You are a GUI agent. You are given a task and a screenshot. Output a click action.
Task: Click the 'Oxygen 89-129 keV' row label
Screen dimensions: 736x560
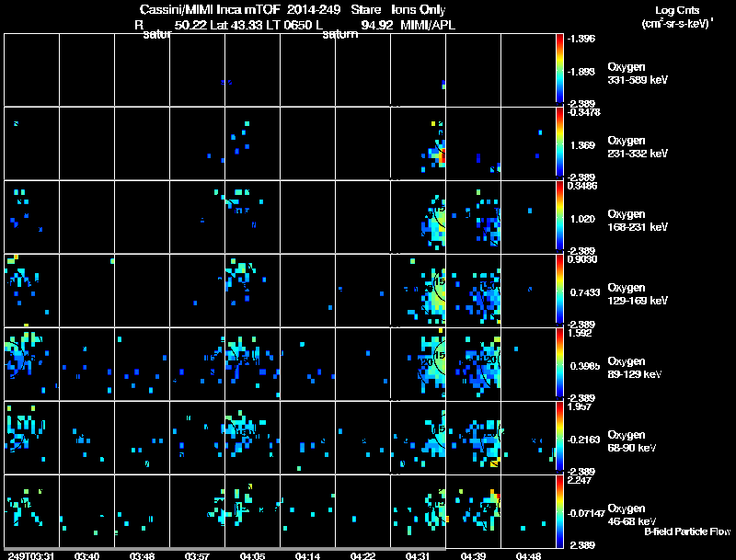tap(635, 368)
